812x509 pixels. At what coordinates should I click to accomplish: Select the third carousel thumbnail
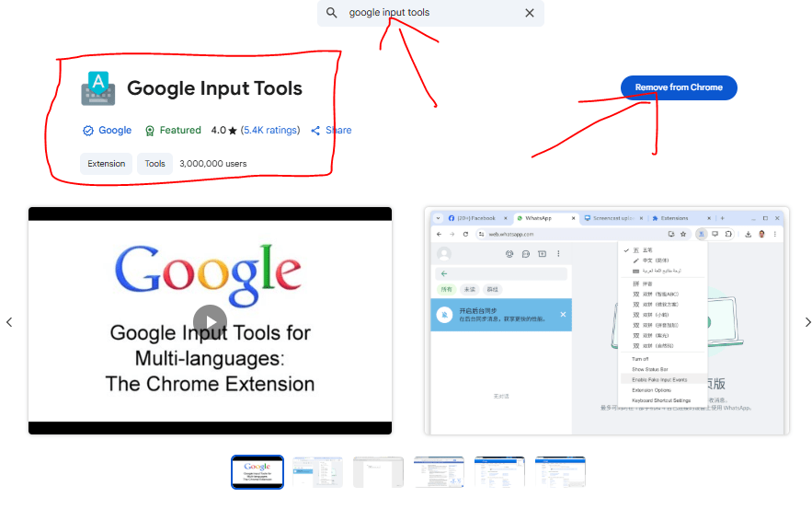point(378,471)
